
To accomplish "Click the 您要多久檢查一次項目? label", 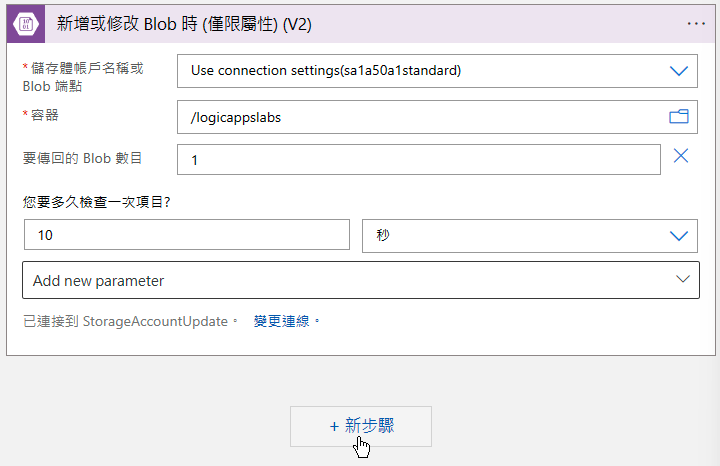I will 97,202.
